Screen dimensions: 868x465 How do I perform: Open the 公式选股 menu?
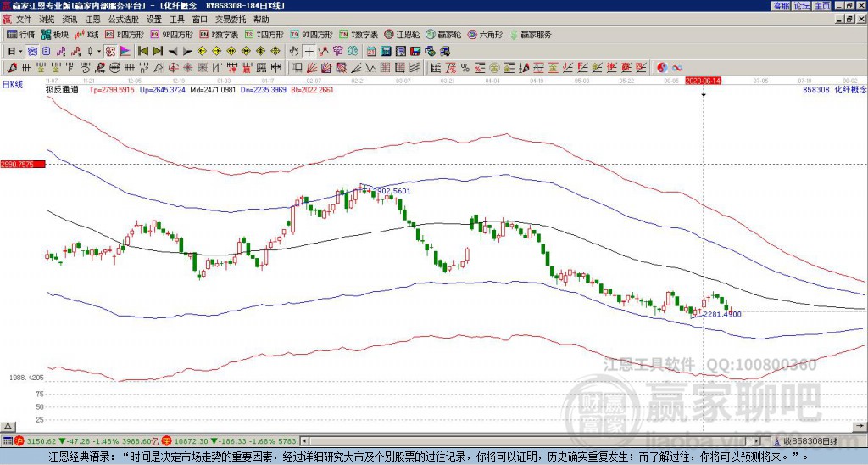pyautogui.click(x=124, y=20)
